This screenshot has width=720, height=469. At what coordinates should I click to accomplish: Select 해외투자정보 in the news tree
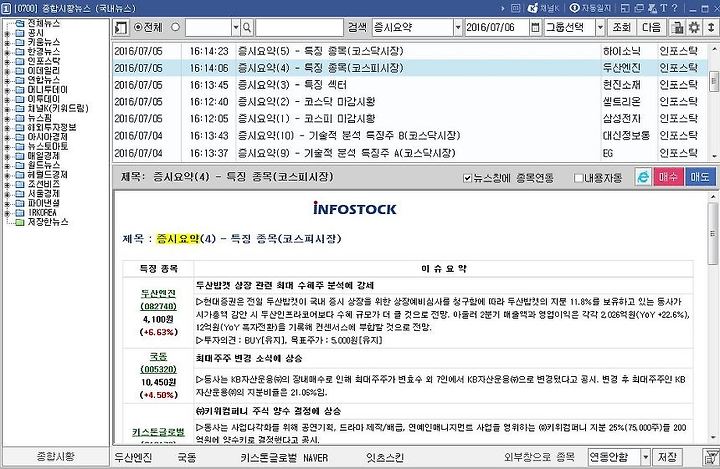click(x=51, y=127)
